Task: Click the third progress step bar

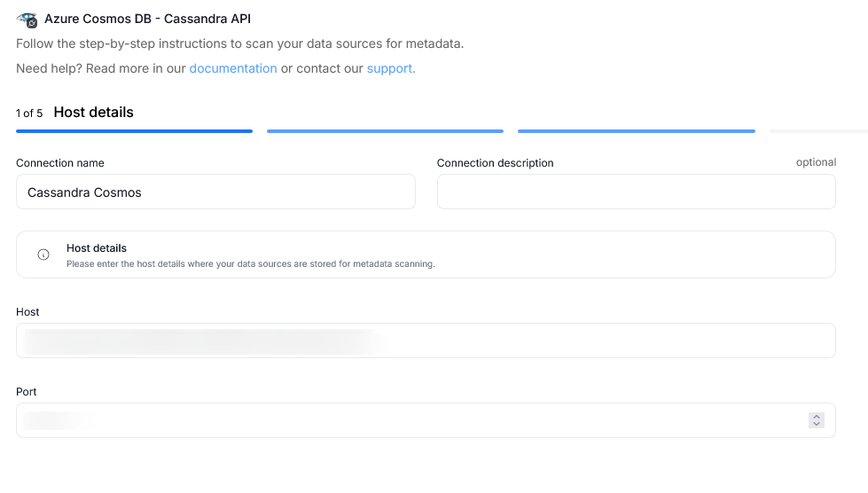Action: pos(637,131)
